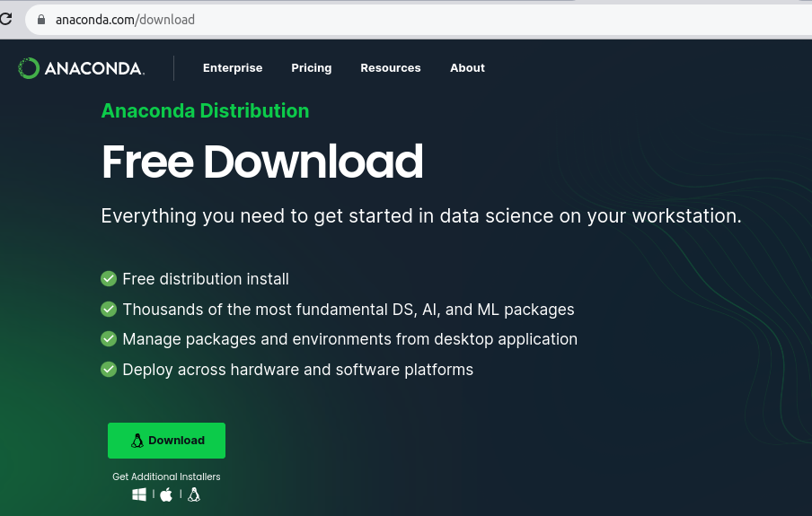Click the Anaconda logo
The width and height of the screenshot is (812, 516).
coord(82,68)
